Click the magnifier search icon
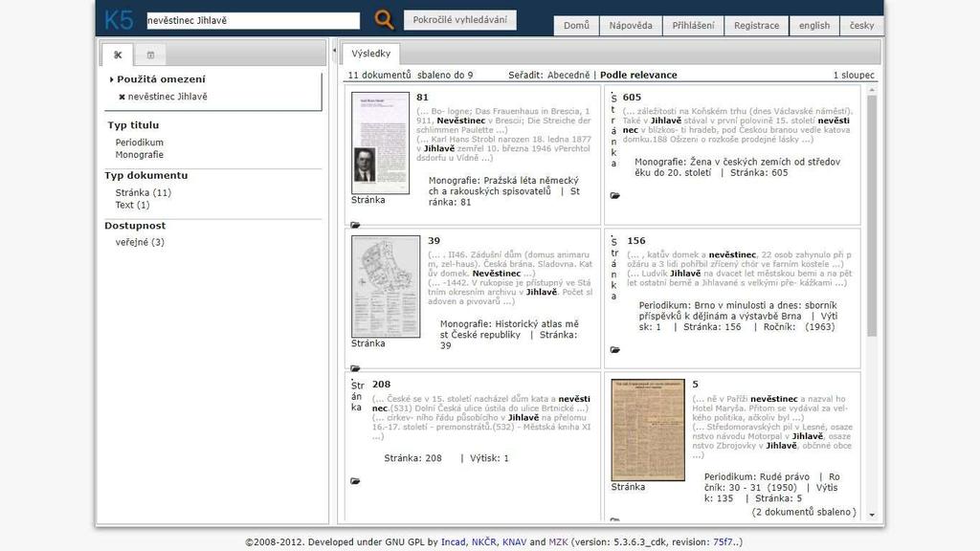980x551 pixels. click(x=384, y=20)
